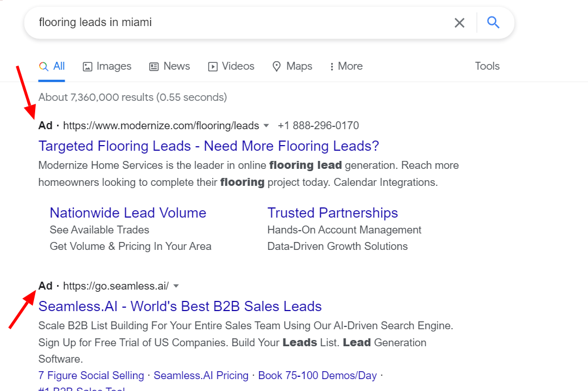This screenshot has height=391, width=588.
Task: Open the Trusted Partnerships sitelink
Action: pyautogui.click(x=333, y=213)
